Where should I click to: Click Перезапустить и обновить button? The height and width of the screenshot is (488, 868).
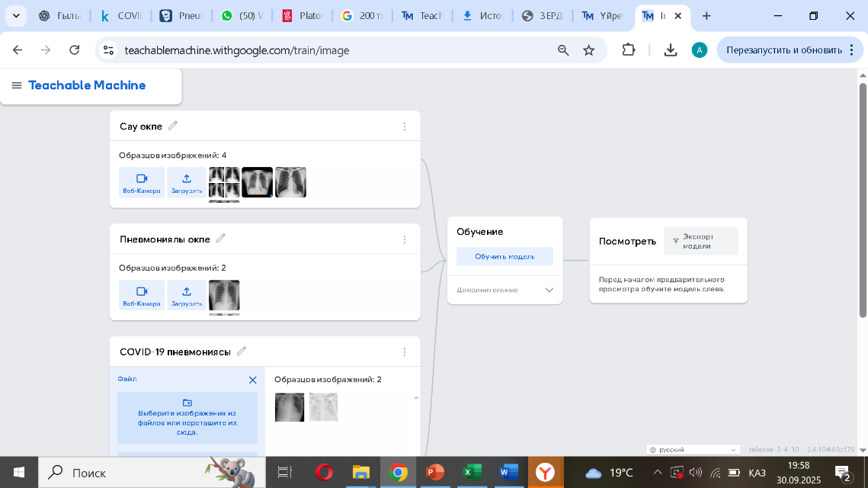[x=789, y=50]
